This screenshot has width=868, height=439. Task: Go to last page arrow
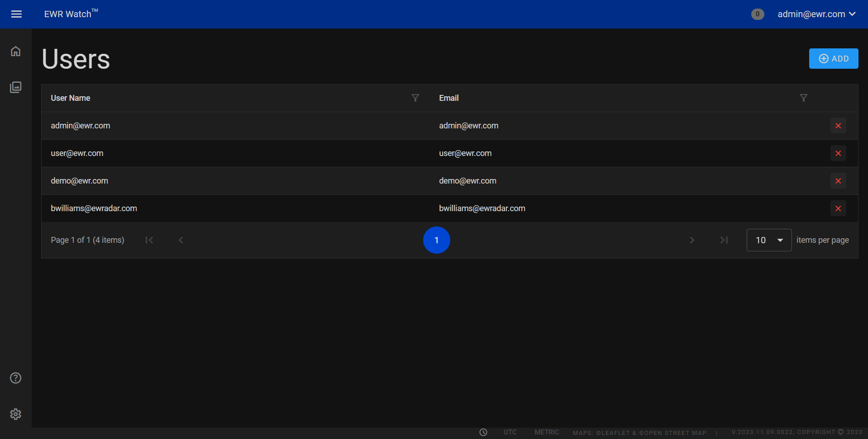click(x=724, y=240)
